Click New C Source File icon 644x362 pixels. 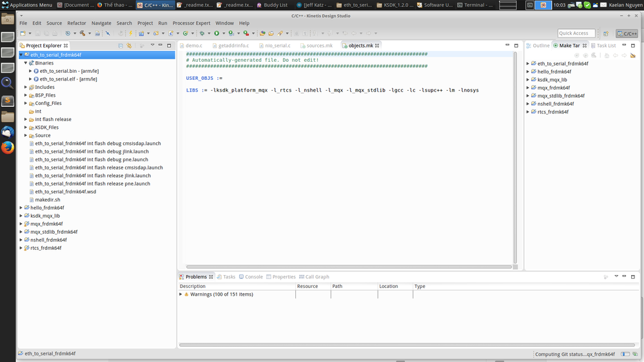click(x=171, y=33)
